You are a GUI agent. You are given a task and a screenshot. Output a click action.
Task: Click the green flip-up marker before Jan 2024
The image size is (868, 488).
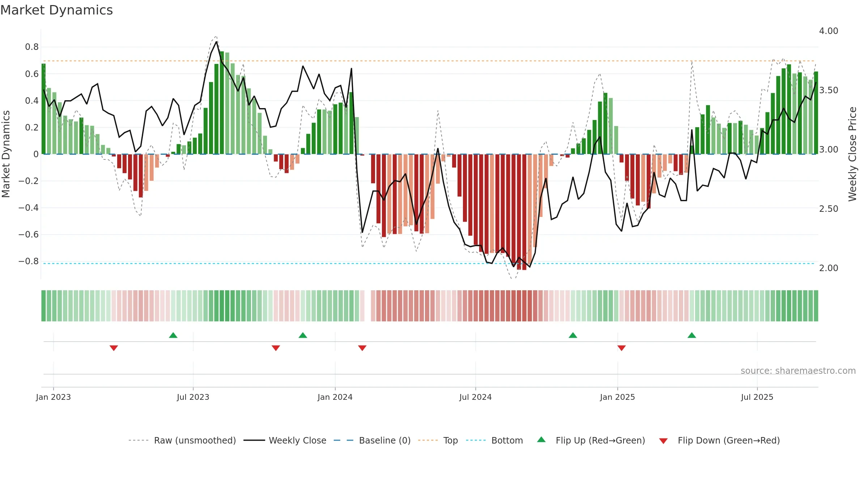[x=303, y=335]
